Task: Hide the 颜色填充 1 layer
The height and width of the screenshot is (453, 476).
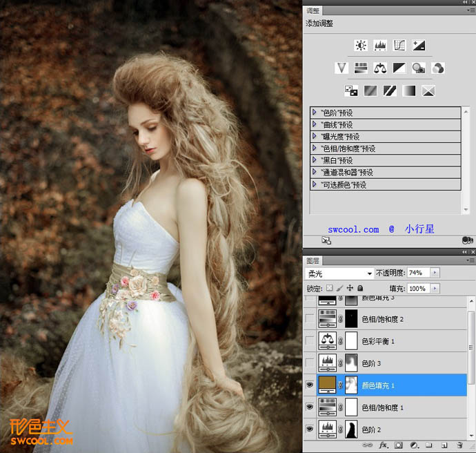Action: 310,385
